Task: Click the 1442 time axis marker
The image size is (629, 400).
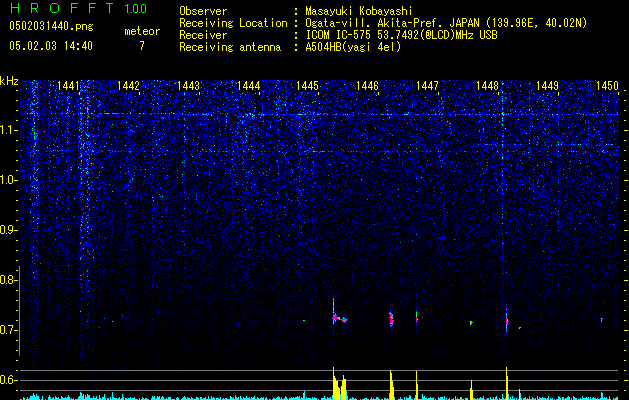Action: [x=128, y=86]
